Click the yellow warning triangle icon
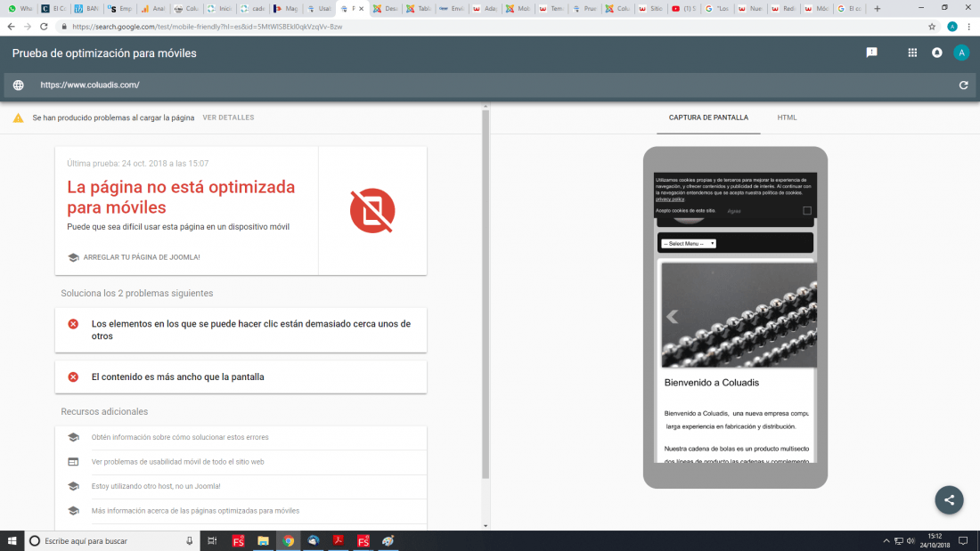 (x=18, y=117)
